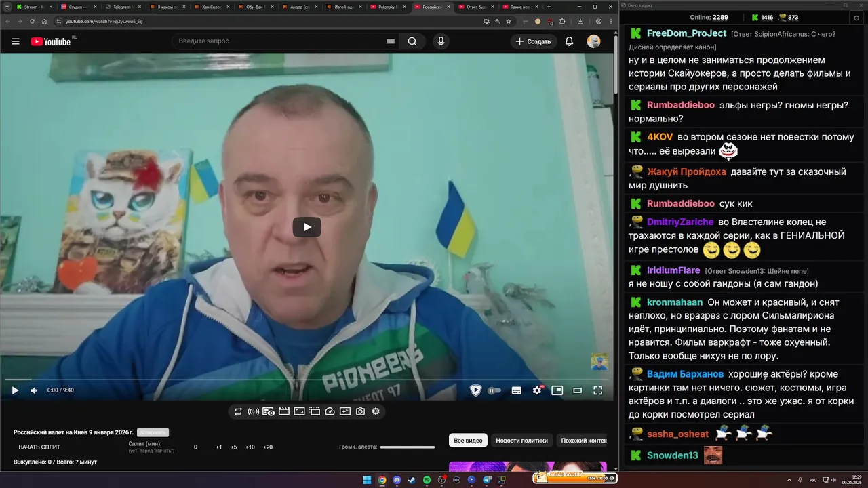Click the eye-screen icon in extension toolbar
Image resolution: width=868 pixels, height=488 pixels.
[x=269, y=411]
